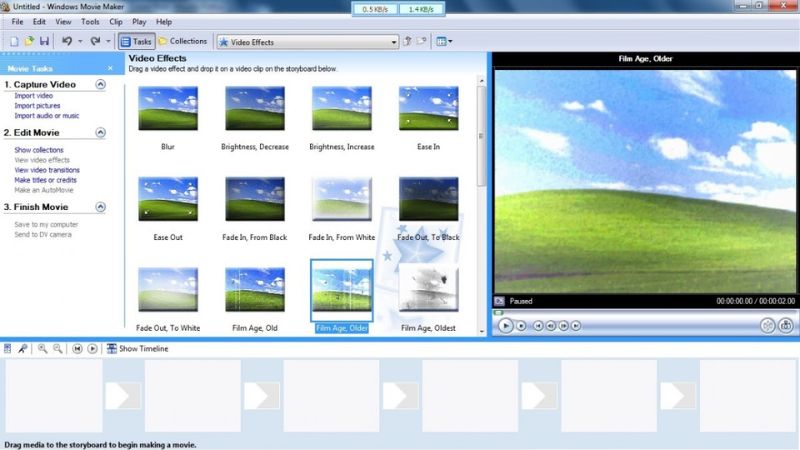The width and height of the screenshot is (800, 450).
Task: Open the Views dropdown button
Action: [x=444, y=41]
